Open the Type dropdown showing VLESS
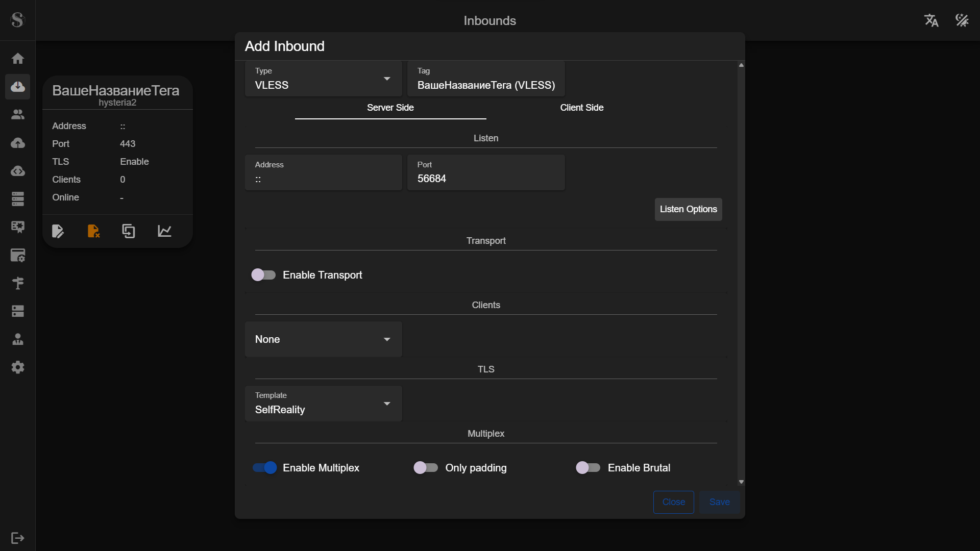 coord(323,79)
